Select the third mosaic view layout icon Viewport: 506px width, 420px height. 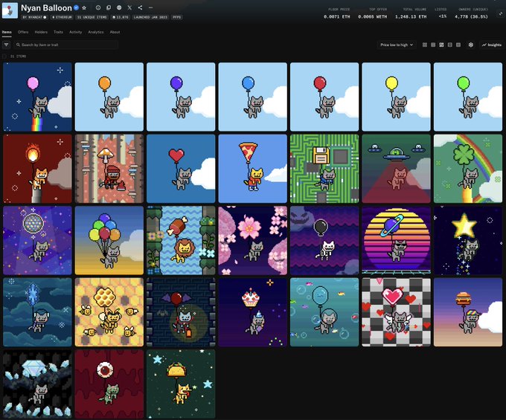tap(441, 45)
